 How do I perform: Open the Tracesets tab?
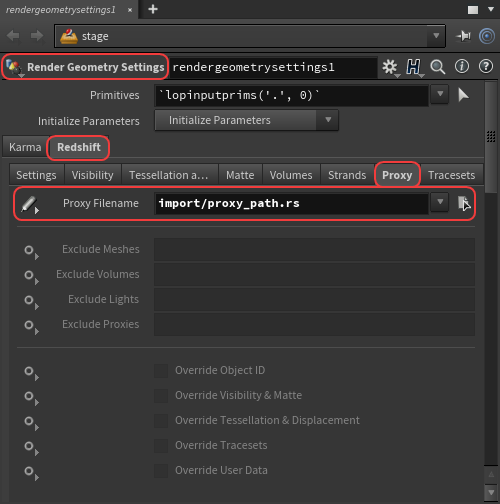point(452,175)
